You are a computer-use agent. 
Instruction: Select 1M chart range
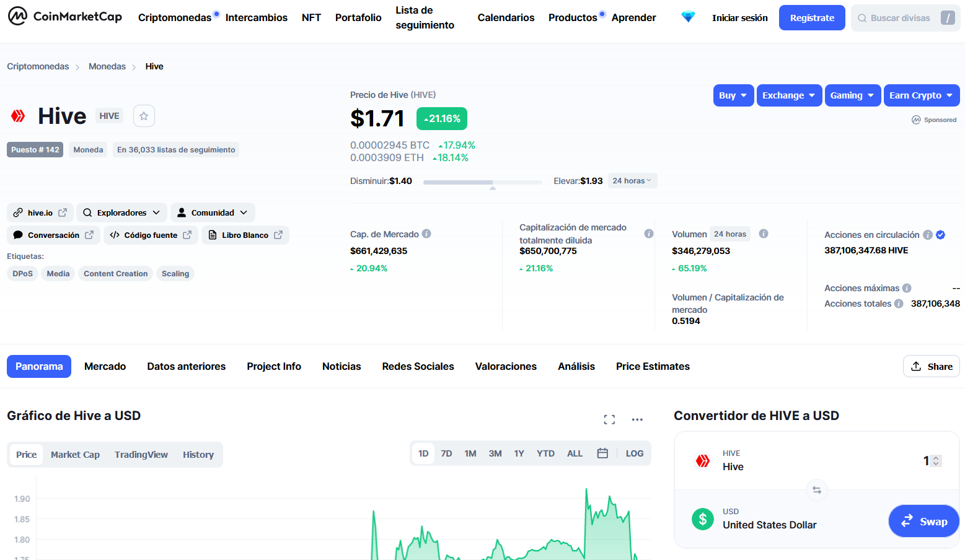tap(470, 453)
